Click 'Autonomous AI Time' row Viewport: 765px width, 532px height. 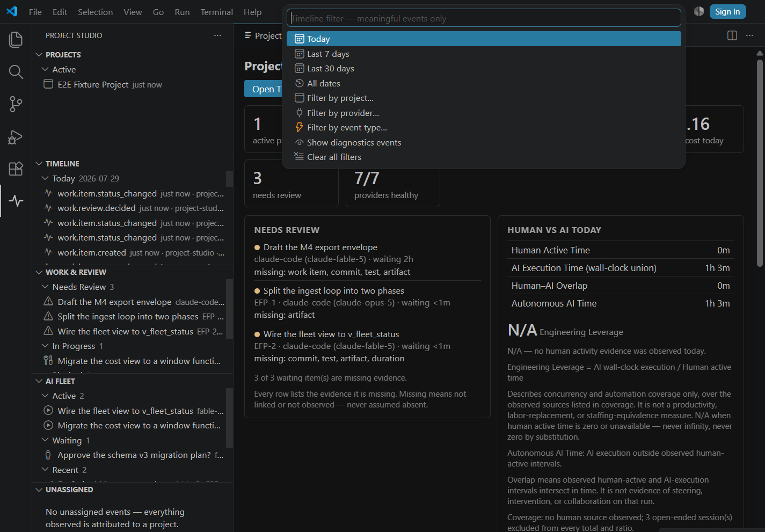pyautogui.click(x=621, y=303)
